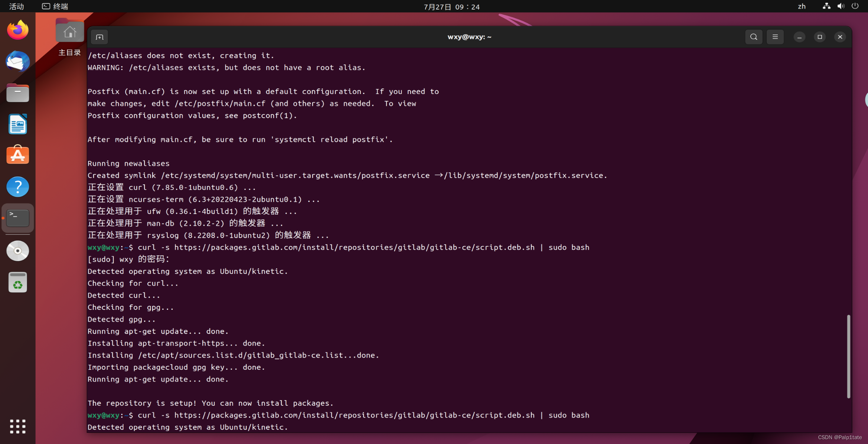Open Help from the dock
868x444 pixels.
(x=17, y=187)
